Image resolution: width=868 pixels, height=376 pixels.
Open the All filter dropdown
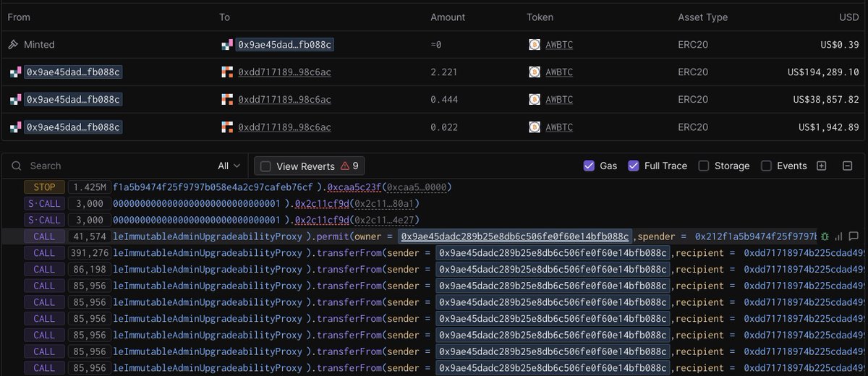click(229, 166)
